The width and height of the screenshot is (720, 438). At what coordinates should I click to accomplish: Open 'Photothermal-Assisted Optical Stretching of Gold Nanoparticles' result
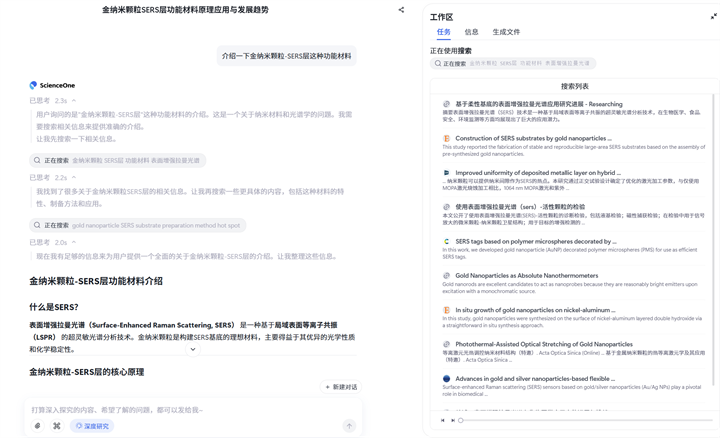(x=544, y=344)
